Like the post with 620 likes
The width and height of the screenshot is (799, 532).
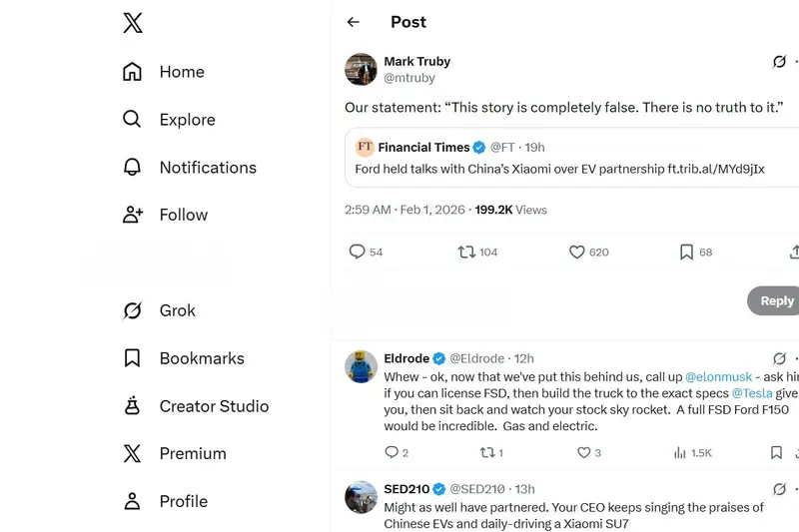pyautogui.click(x=576, y=253)
